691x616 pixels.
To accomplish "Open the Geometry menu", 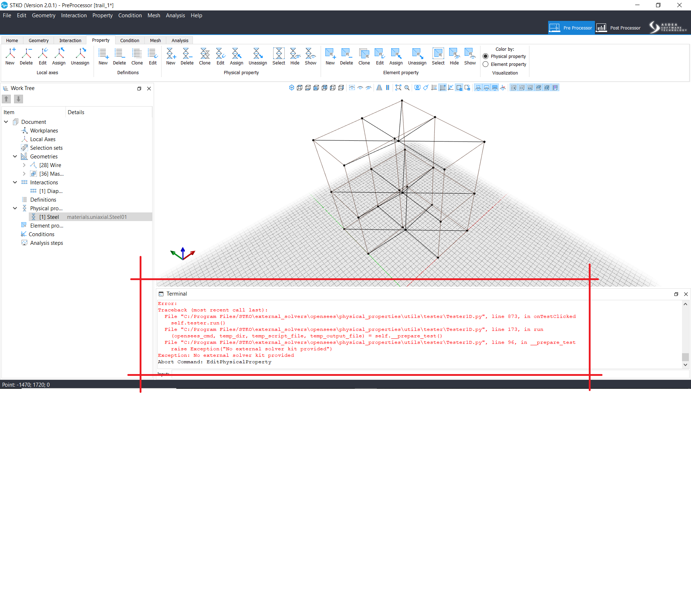I will 44,15.
